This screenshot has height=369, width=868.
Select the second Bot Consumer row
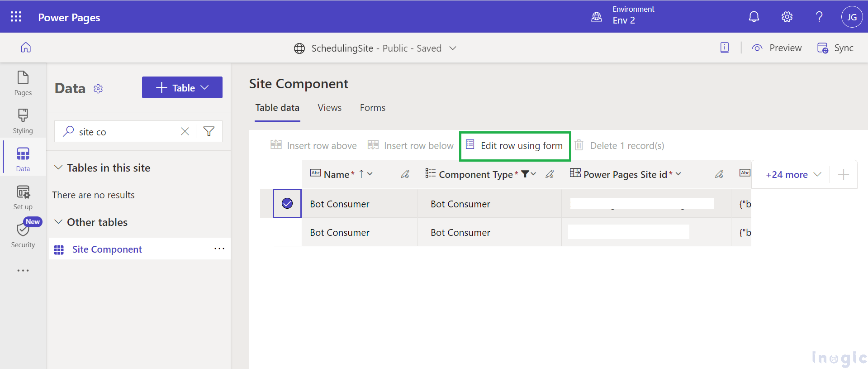click(287, 232)
